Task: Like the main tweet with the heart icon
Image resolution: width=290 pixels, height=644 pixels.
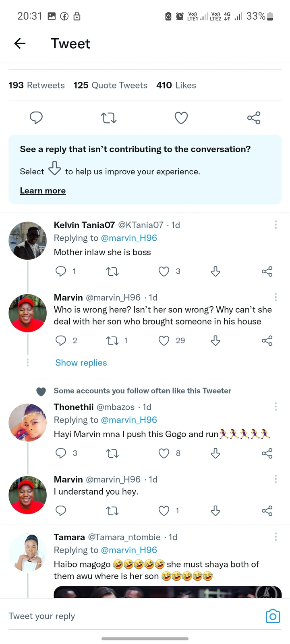Action: point(181,118)
